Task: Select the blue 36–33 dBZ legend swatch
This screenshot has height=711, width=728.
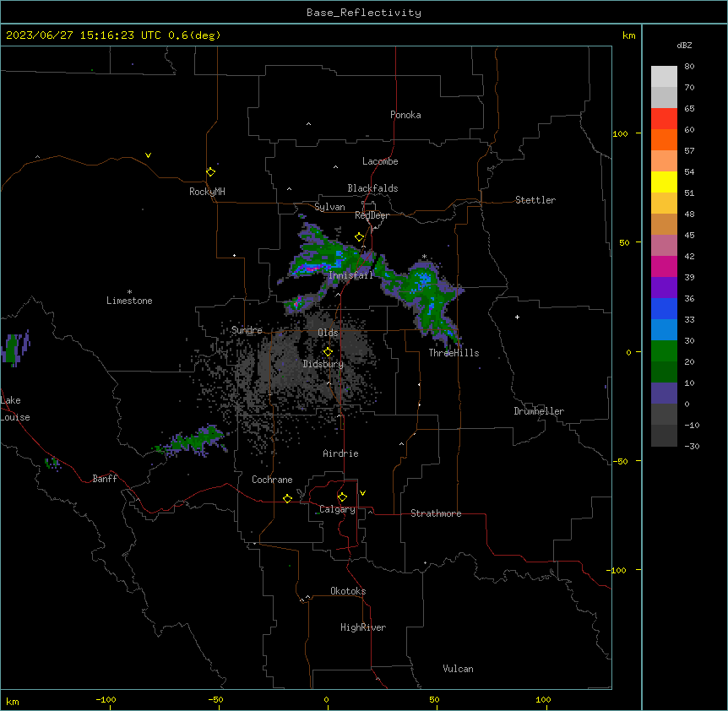Action: [664, 308]
